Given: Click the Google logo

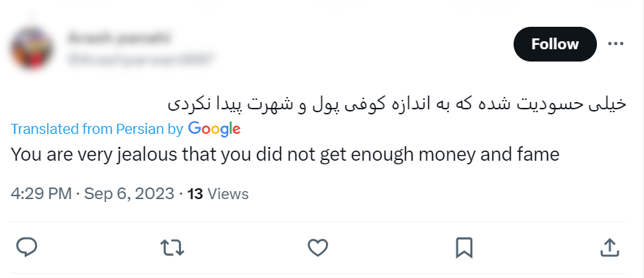Looking at the screenshot, I should 214,129.
